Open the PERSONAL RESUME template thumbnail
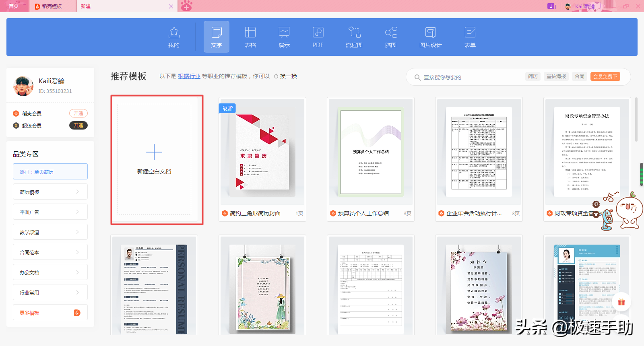Image resolution: width=644 pixels, height=346 pixels. coord(154,285)
